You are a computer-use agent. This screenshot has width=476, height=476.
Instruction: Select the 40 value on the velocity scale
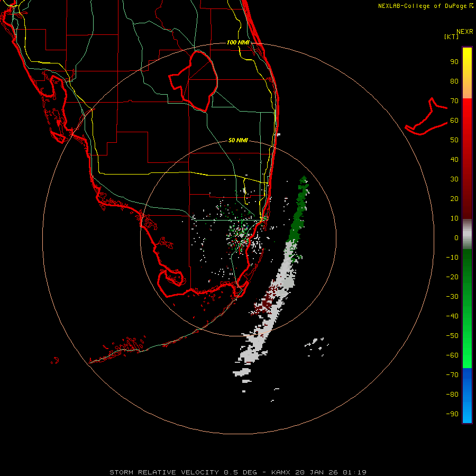coord(454,160)
